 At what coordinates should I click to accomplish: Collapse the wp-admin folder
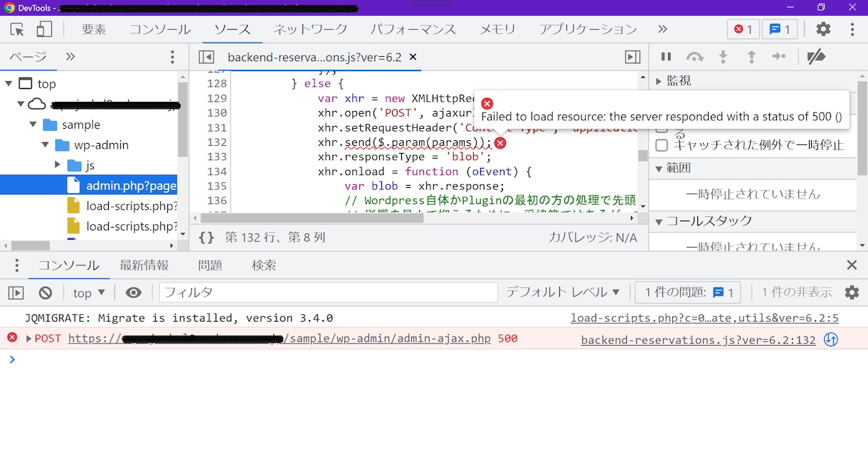coord(46,145)
